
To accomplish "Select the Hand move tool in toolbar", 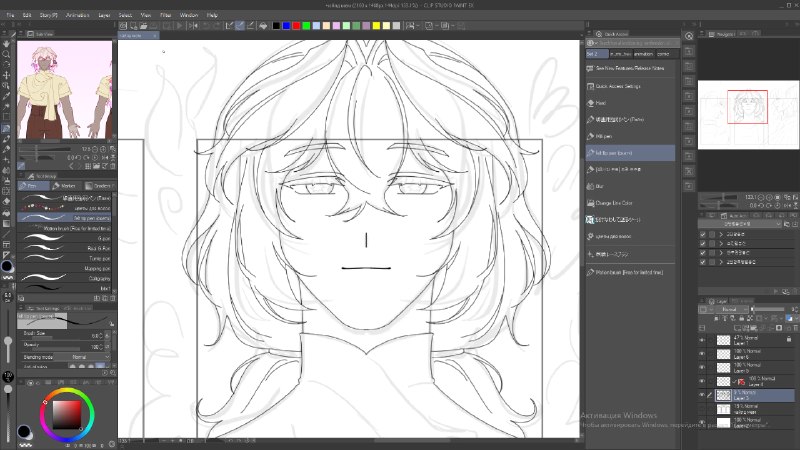I will click(6, 43).
